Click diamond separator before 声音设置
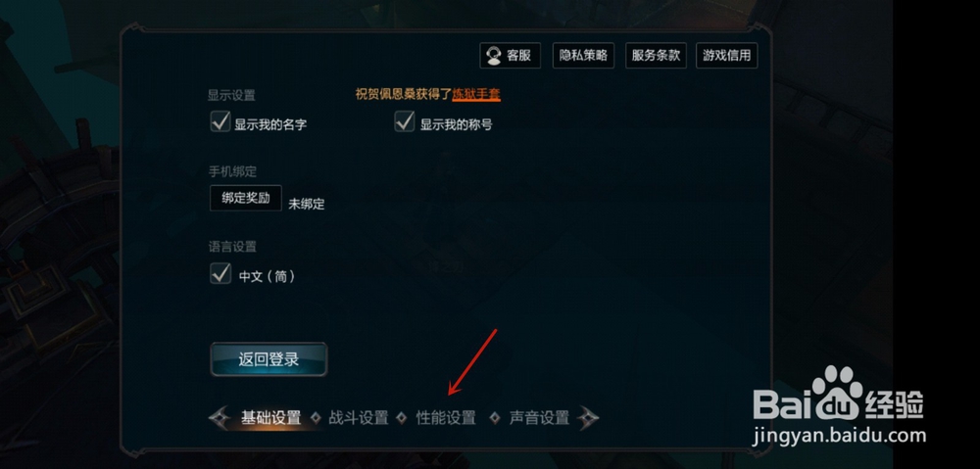This screenshot has width=980, height=469. pos(495,418)
